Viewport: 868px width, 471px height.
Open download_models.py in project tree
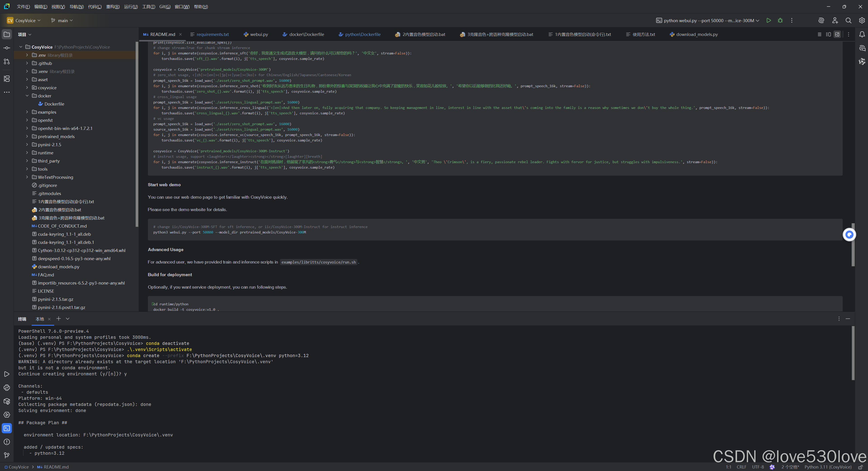click(x=59, y=267)
